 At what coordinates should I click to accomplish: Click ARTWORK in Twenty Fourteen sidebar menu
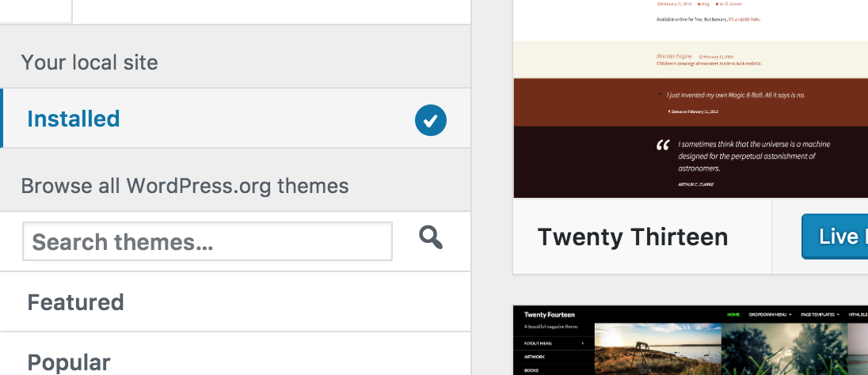[535, 357]
